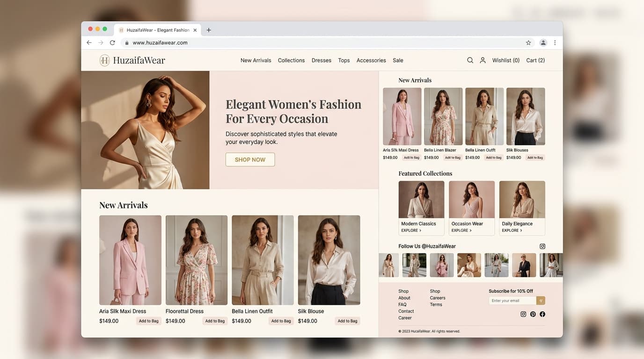Viewport: 644px width, 359px height.
Task: Go to the Dresses menu item
Action: point(322,60)
